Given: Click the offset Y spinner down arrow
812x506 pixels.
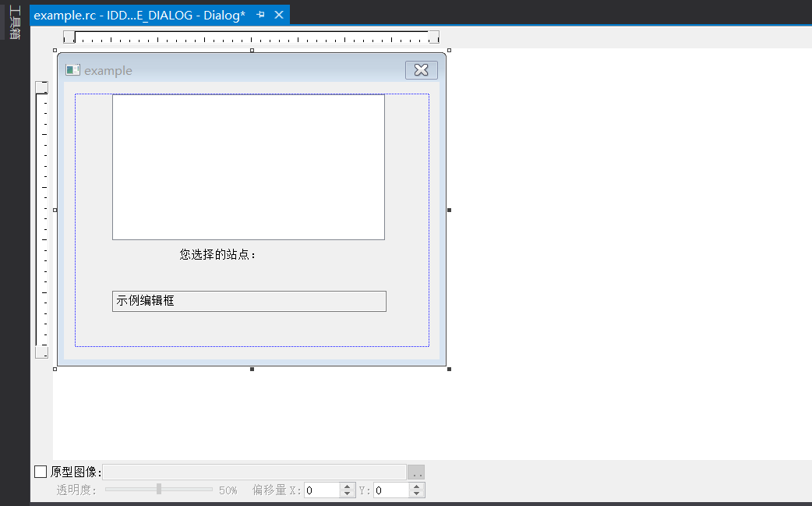Looking at the screenshot, I should pos(418,494).
